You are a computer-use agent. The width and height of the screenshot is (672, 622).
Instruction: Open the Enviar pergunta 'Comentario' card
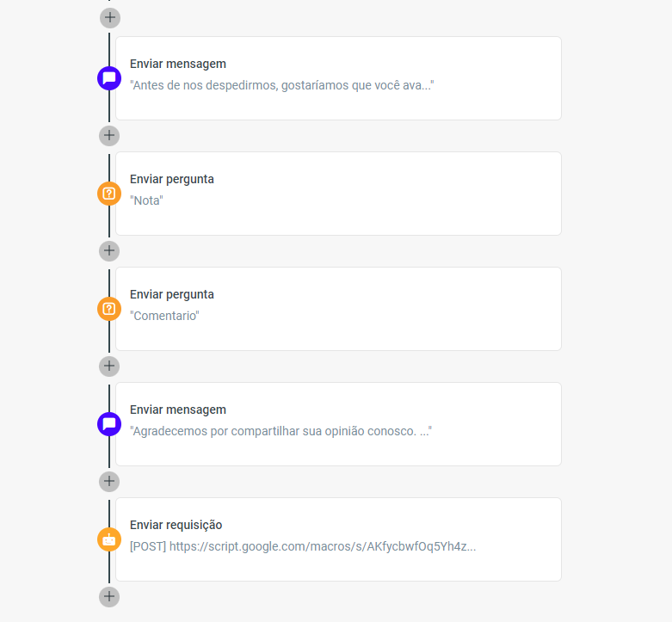click(x=338, y=309)
